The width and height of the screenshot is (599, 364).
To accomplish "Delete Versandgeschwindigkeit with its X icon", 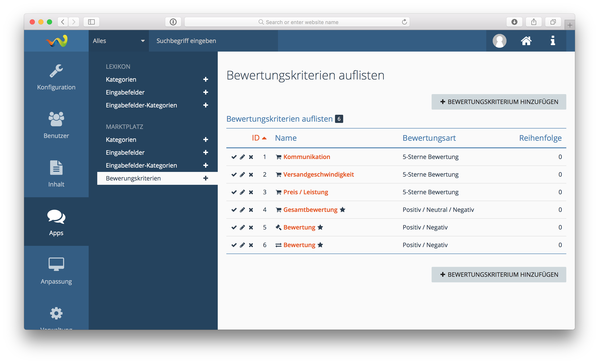I will coord(251,175).
